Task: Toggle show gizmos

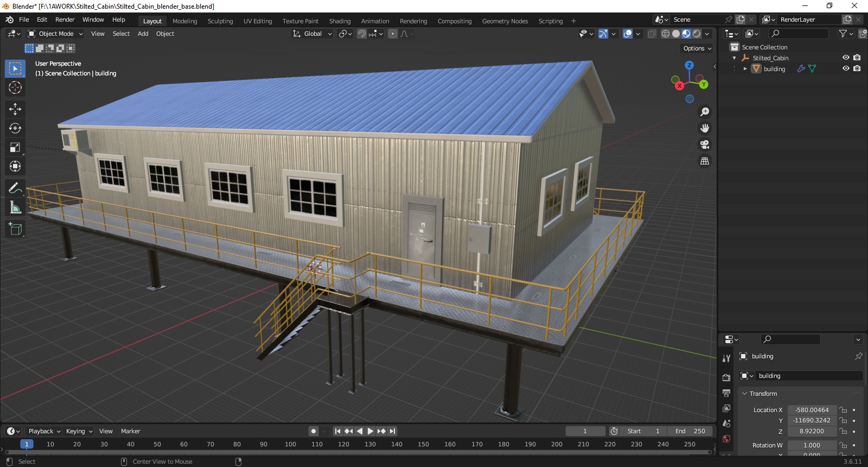Action: [x=603, y=34]
